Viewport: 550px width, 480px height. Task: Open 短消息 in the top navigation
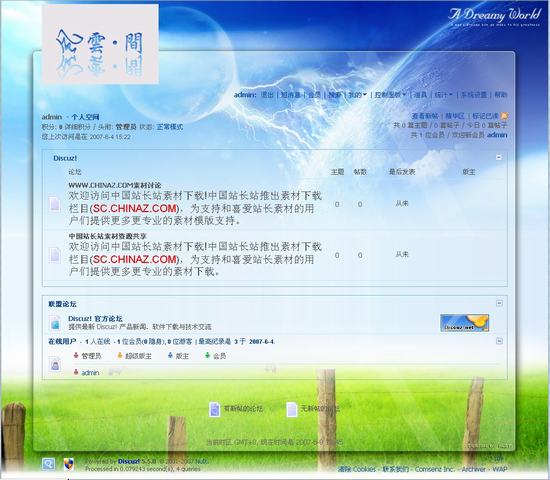(x=291, y=95)
